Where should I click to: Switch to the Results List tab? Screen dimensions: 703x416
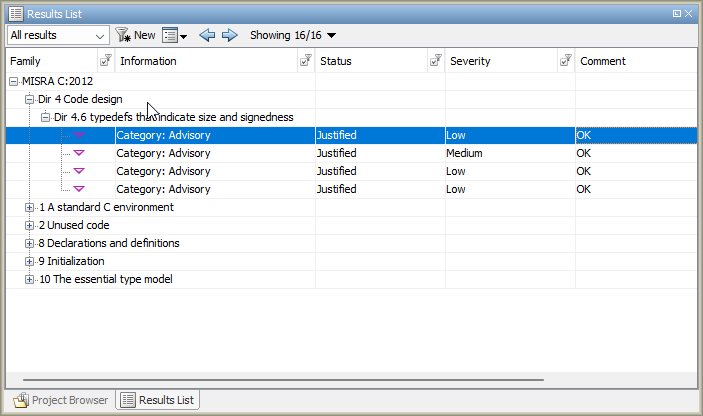[x=158, y=400]
